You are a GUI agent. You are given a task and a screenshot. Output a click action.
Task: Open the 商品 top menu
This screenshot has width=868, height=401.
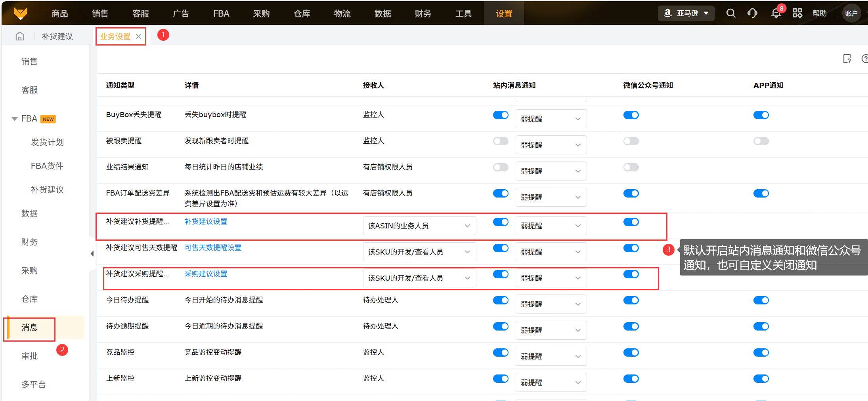pyautogui.click(x=60, y=13)
